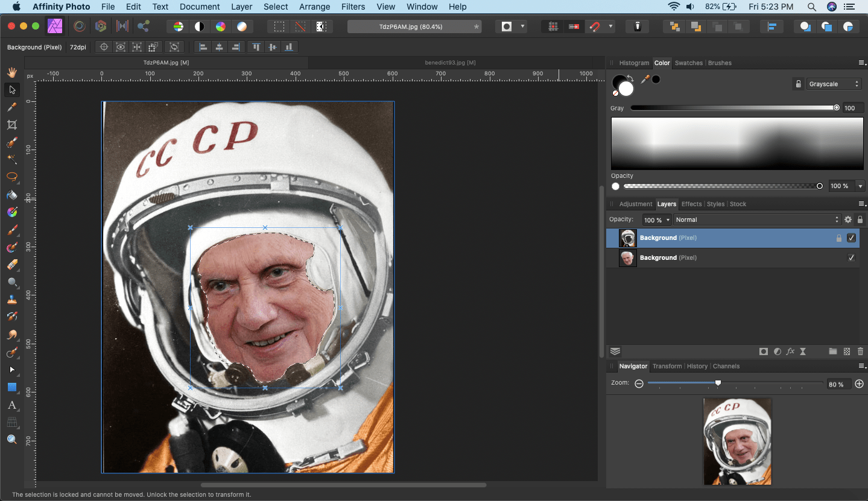The height and width of the screenshot is (501, 868).
Task: Delete layer using the trash icon
Action: (860, 351)
